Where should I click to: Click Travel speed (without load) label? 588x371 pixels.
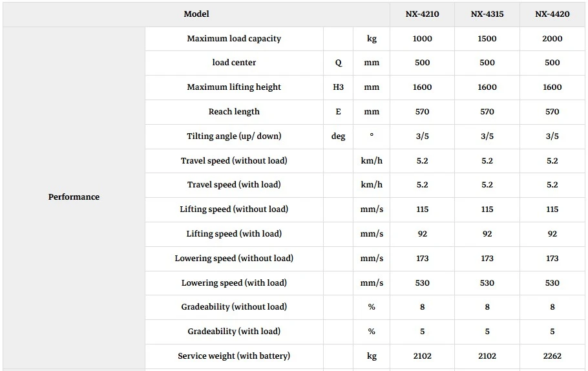234,160
